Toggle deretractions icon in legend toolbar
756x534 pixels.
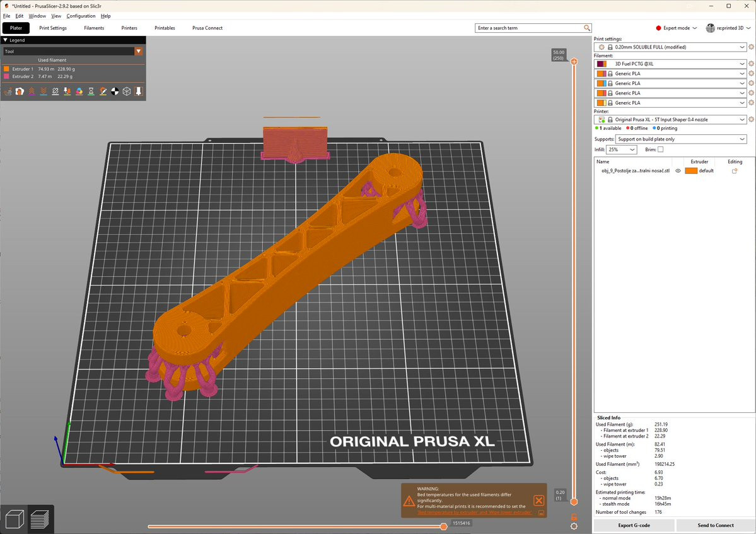44,91
